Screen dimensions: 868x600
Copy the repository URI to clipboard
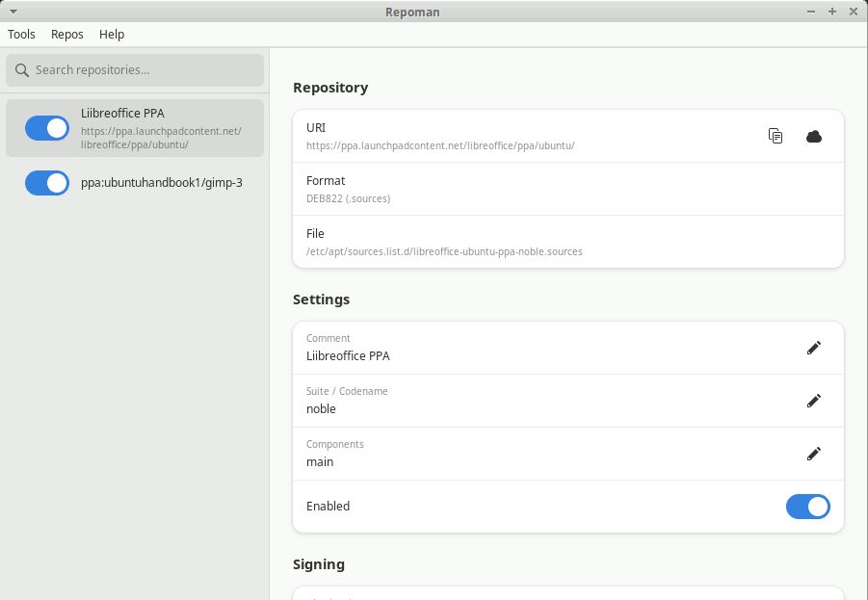click(x=776, y=136)
